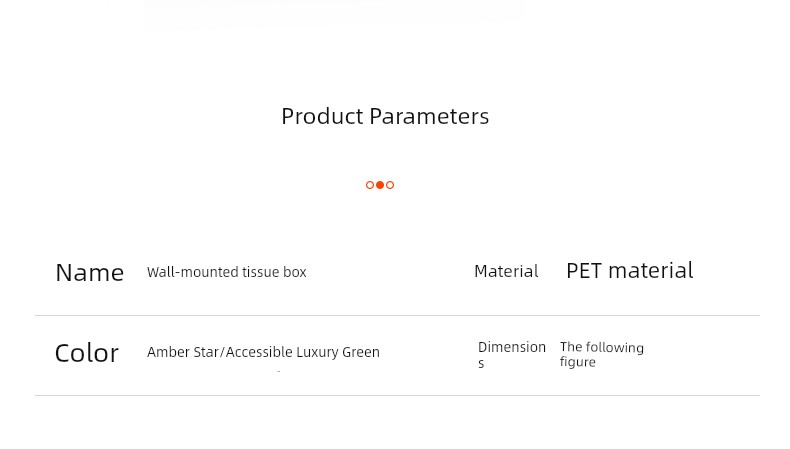Click the divider line below the Name row

click(397, 315)
